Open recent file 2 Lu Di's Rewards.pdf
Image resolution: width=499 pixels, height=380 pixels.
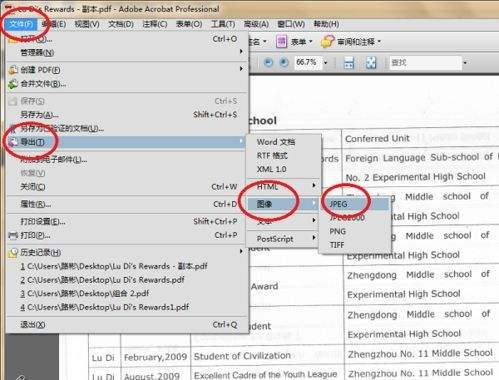(127, 280)
